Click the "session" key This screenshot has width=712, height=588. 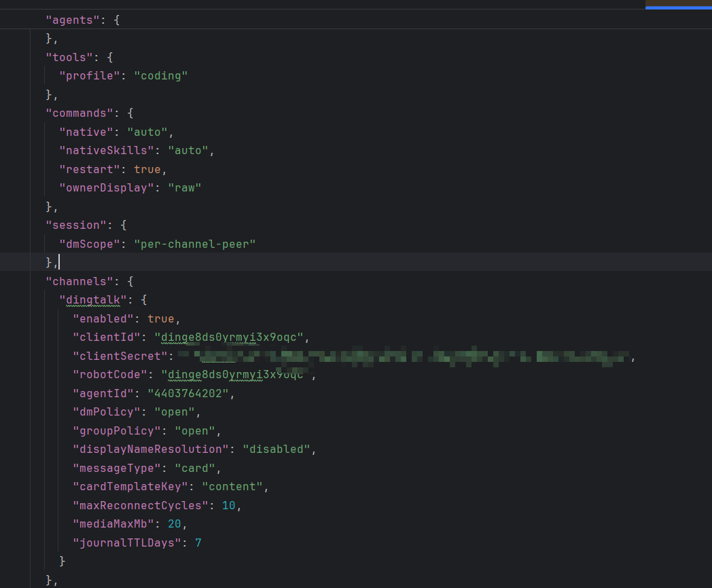[76, 225]
